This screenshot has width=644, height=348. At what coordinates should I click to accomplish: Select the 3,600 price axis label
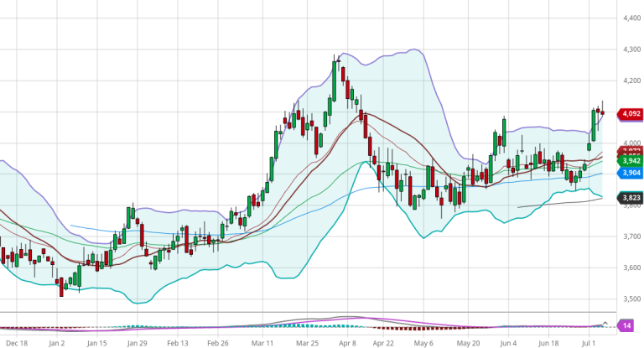[630, 267]
